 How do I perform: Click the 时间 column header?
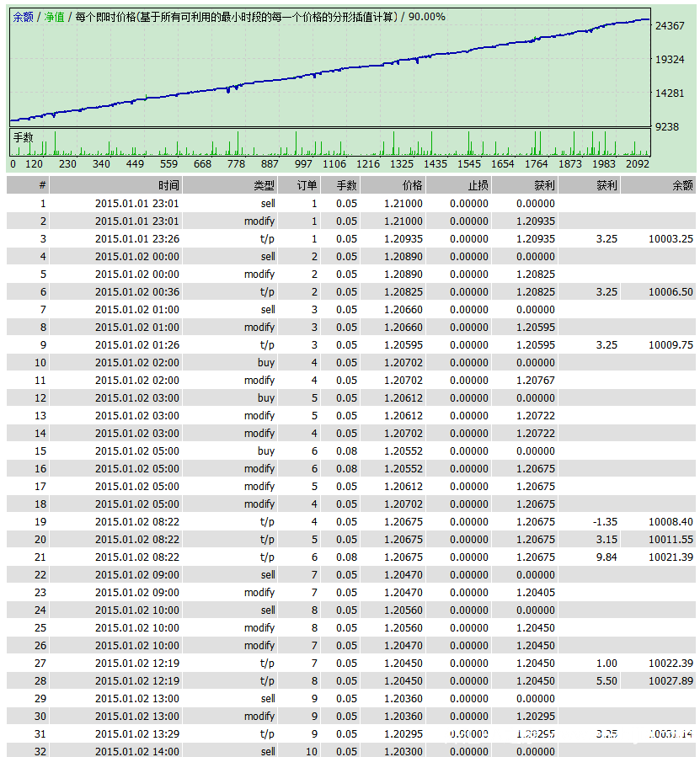click(168, 185)
